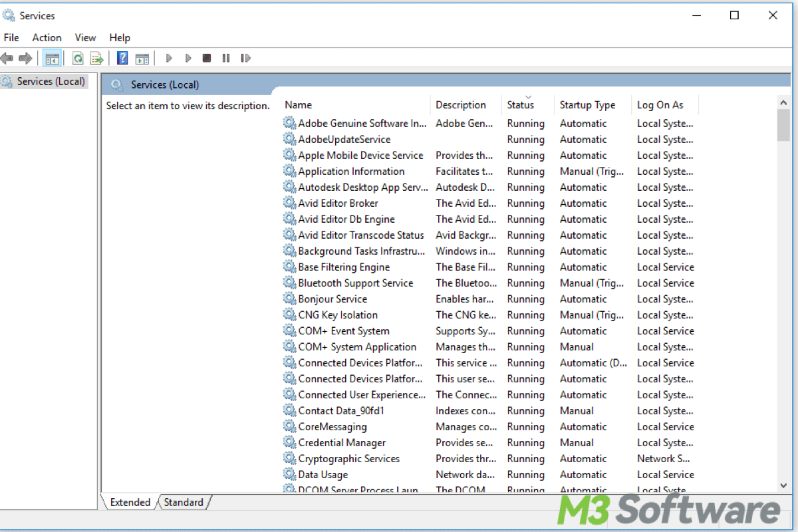798x532 pixels.
Task: Click the gear icon beside Contact Data_90fd1
Action: tap(289, 410)
